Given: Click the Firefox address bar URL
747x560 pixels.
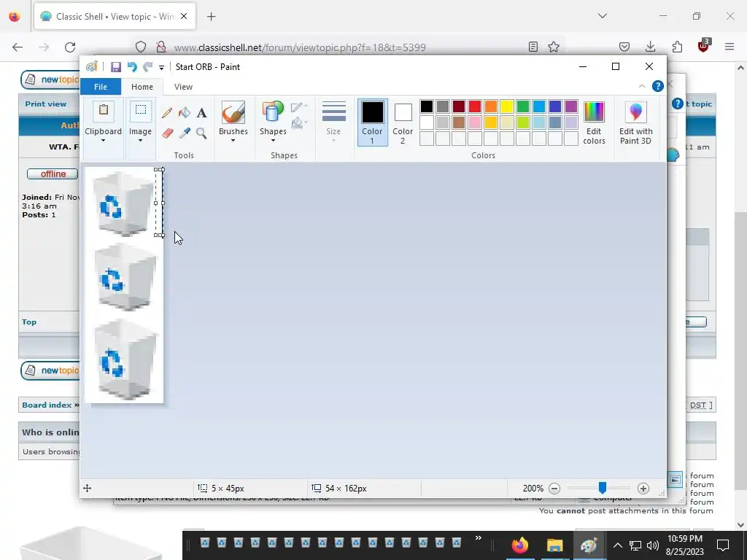Looking at the screenshot, I should [300, 47].
